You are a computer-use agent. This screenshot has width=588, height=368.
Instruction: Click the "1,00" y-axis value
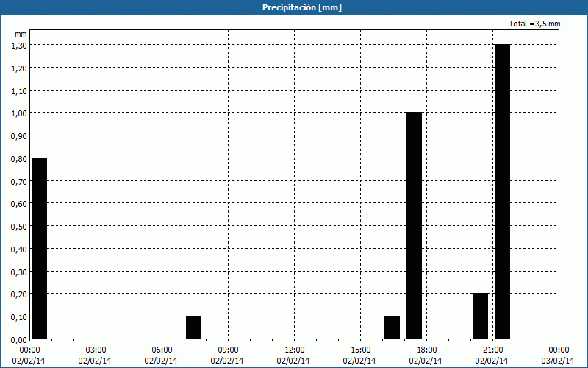[19, 113]
